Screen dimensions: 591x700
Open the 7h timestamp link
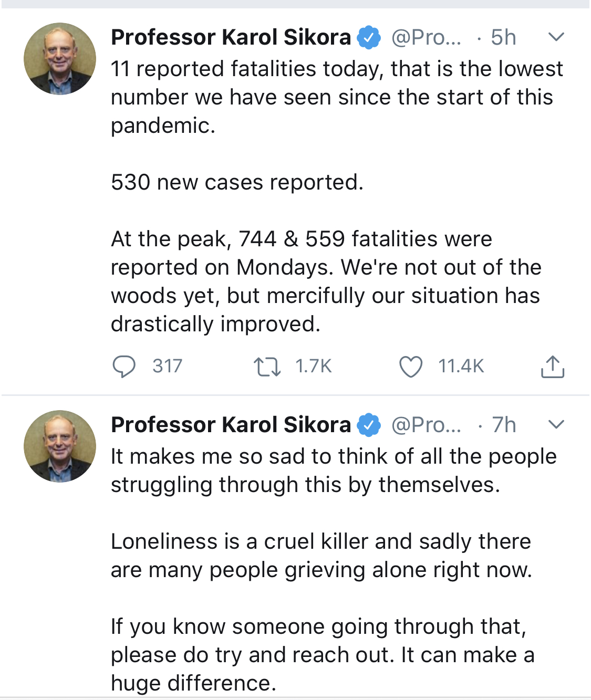[504, 425]
